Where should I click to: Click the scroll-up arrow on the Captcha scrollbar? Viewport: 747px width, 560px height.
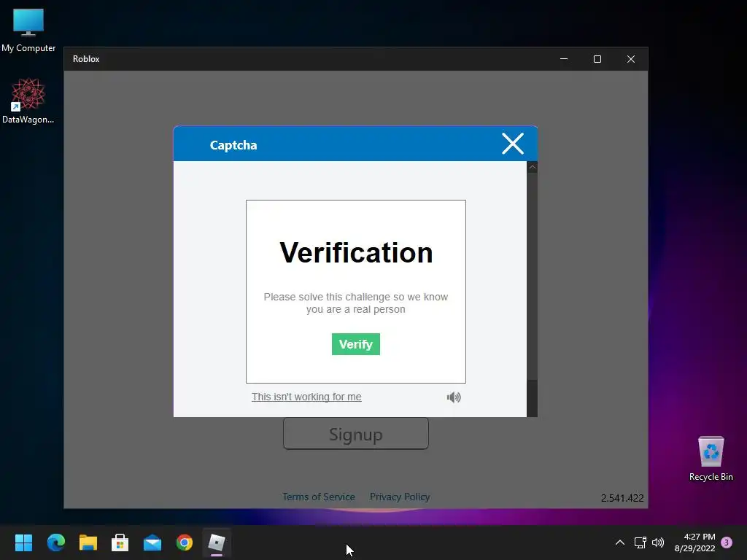tap(532, 167)
